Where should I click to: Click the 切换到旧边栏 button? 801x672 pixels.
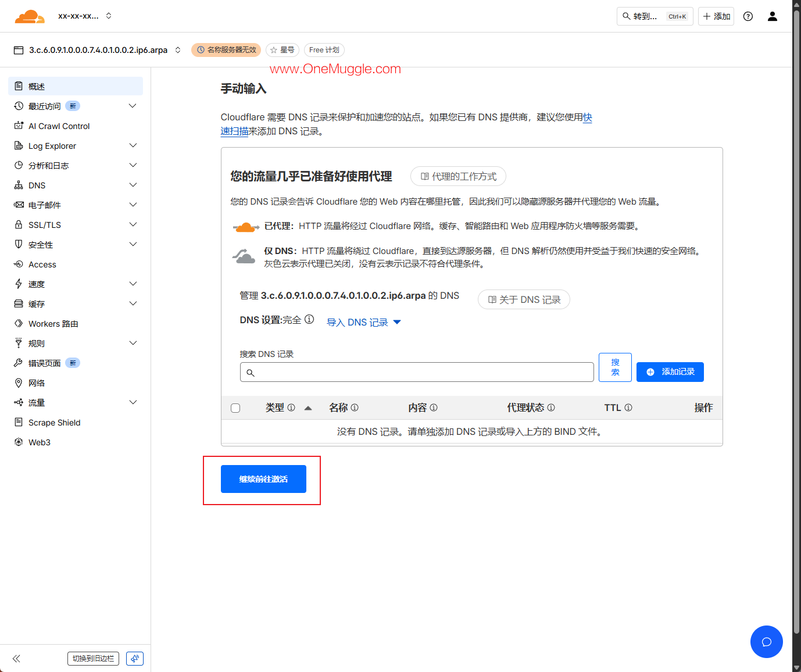93,659
